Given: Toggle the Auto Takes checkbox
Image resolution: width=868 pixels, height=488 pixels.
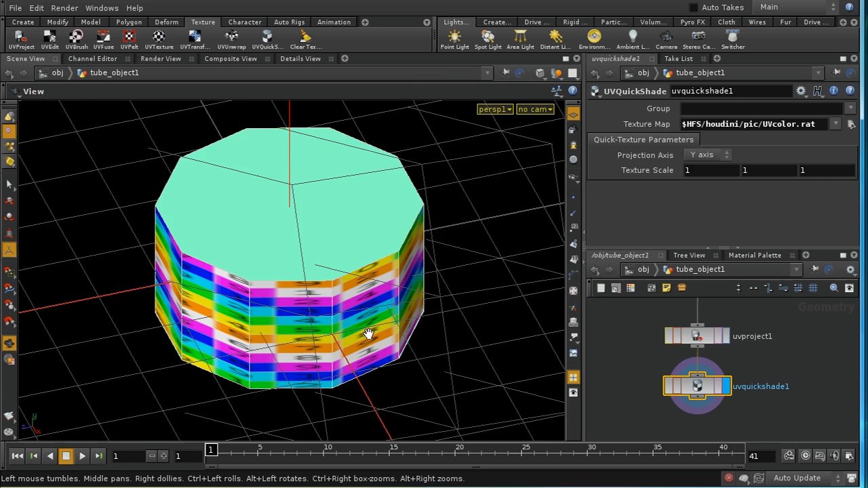Looking at the screenshot, I should click(x=694, y=7).
